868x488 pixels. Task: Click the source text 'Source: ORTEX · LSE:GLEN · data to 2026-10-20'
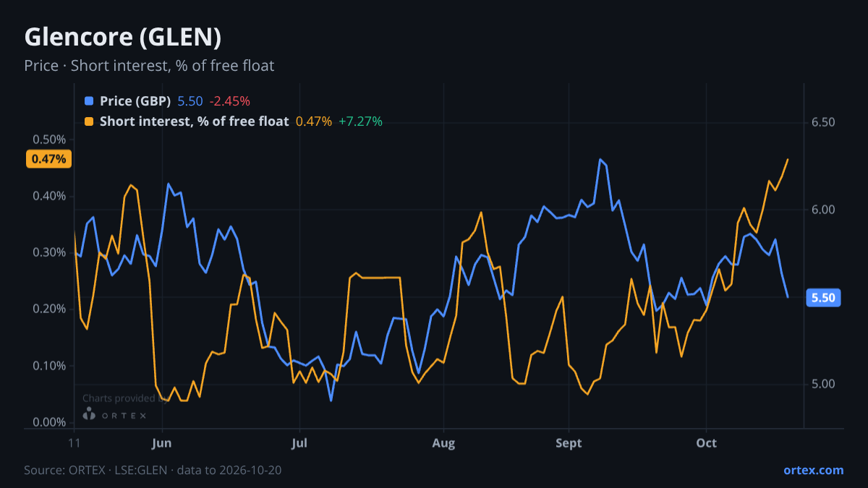(x=153, y=470)
